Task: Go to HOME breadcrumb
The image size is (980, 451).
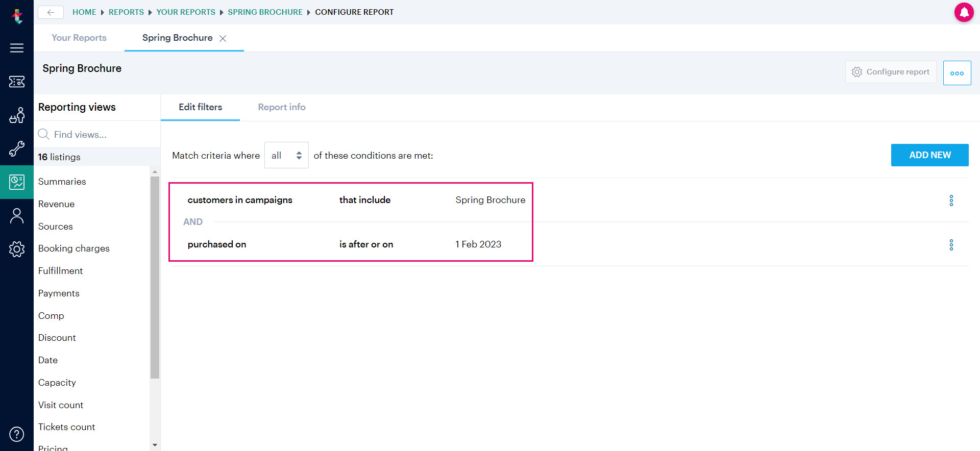Action: [84, 12]
